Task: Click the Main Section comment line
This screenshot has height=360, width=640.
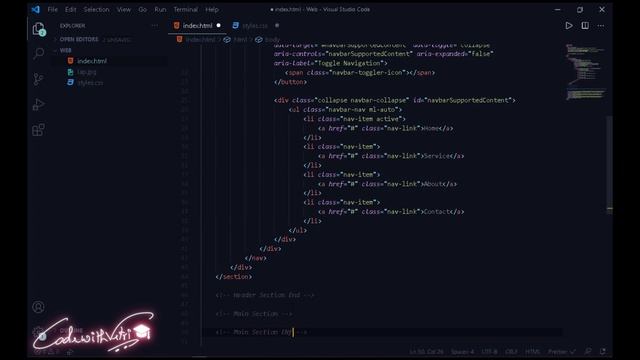Action: pos(254,314)
